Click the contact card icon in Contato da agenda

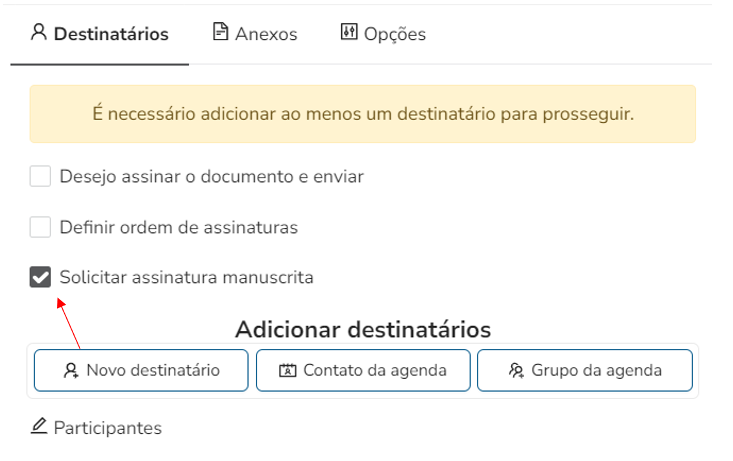pos(288,370)
